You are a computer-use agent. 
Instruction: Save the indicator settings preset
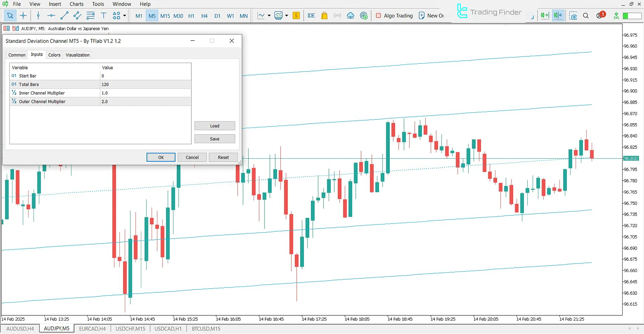215,138
